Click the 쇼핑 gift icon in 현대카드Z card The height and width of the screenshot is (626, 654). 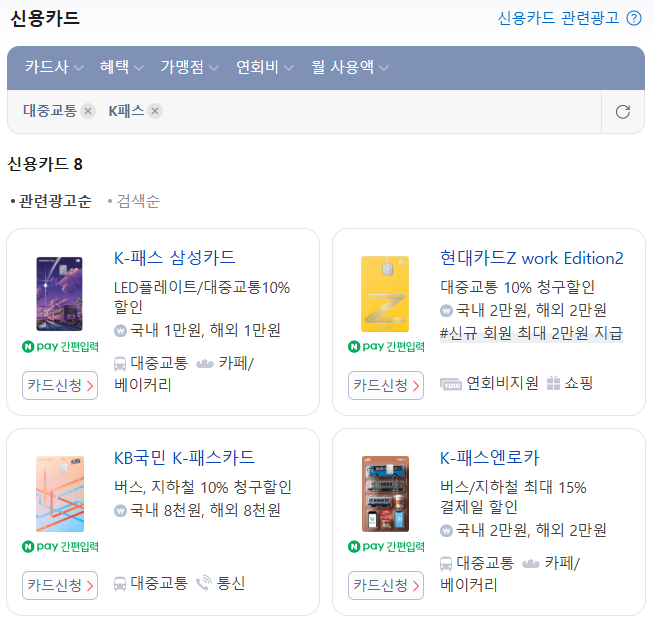point(553,383)
